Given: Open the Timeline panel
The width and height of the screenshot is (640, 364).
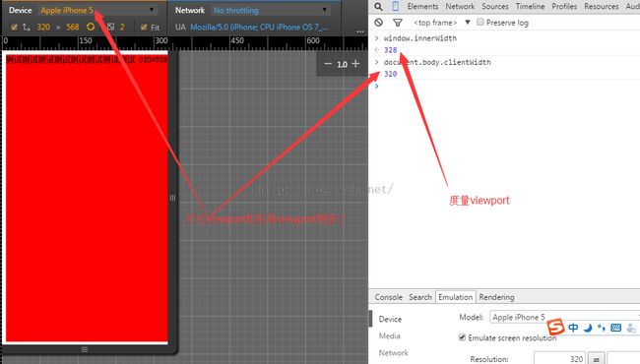Looking at the screenshot, I should point(530,7).
